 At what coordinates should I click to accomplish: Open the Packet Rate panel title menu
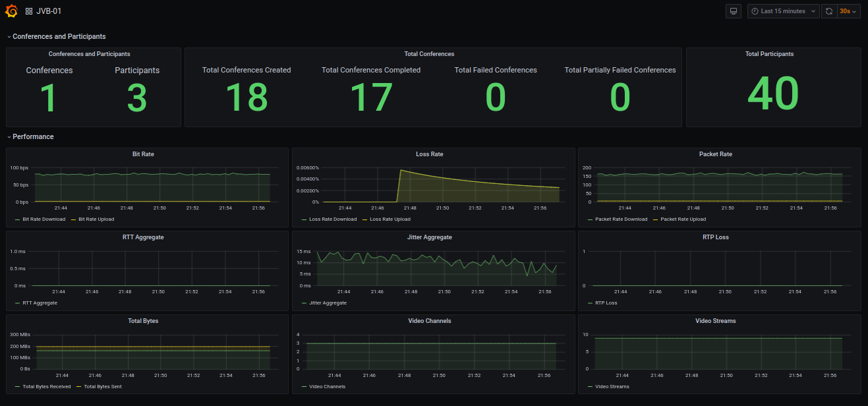click(x=716, y=154)
